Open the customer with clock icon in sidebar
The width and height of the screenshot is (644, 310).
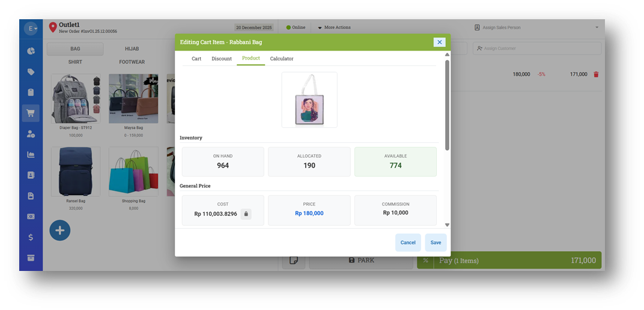31,134
